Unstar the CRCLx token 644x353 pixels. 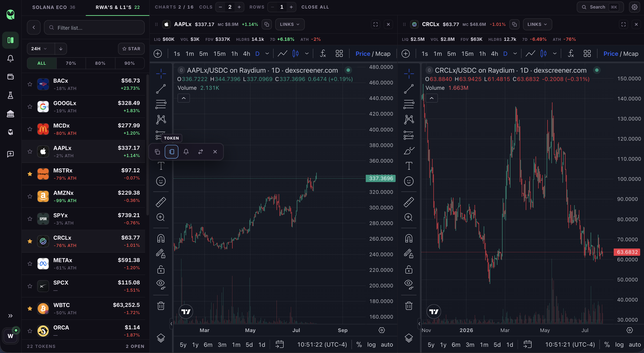click(x=30, y=241)
